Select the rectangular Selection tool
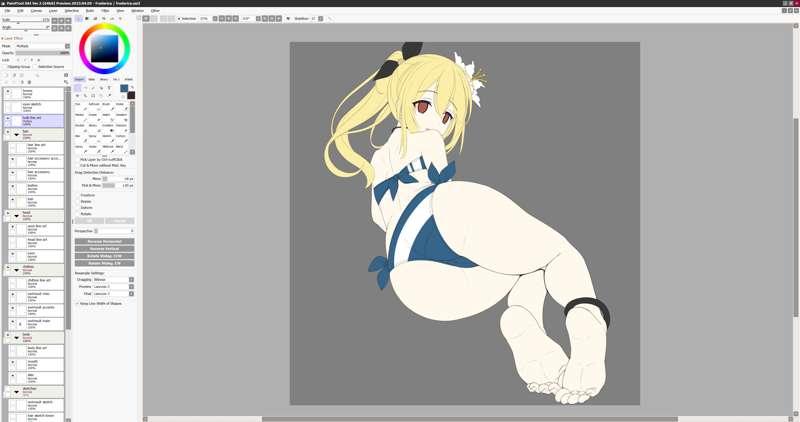The width and height of the screenshot is (800, 422). tap(78, 88)
